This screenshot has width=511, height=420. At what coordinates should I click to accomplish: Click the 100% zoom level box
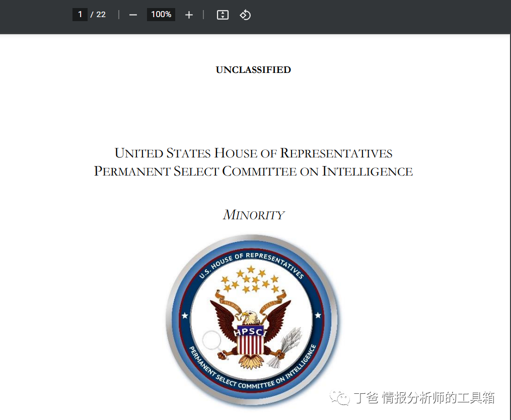[x=161, y=15]
